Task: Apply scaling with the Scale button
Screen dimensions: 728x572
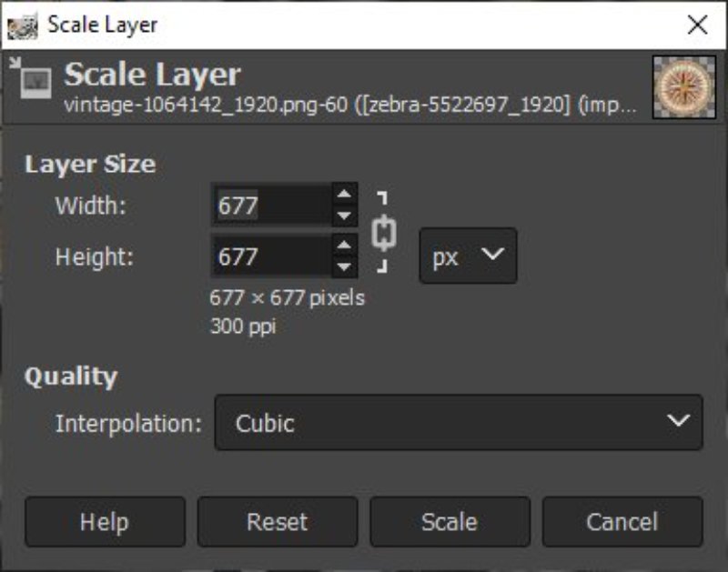Action: pos(450,522)
